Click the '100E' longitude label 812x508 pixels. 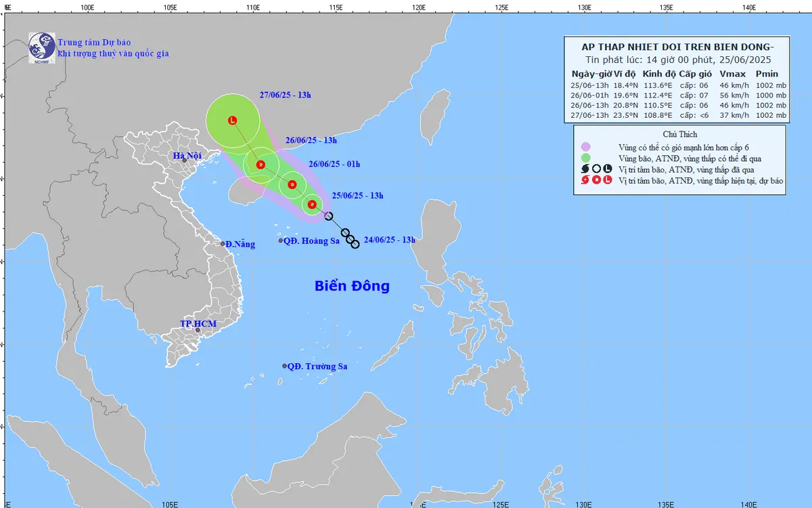point(87,6)
